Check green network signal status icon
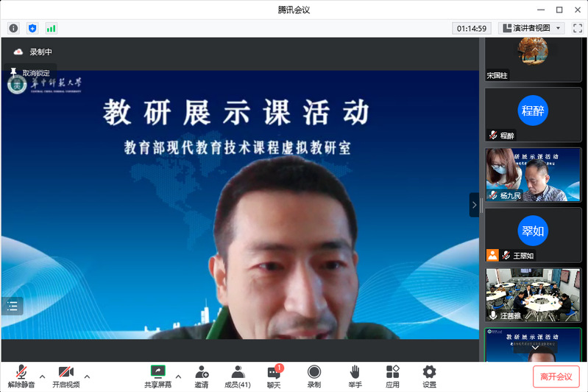 (x=51, y=28)
